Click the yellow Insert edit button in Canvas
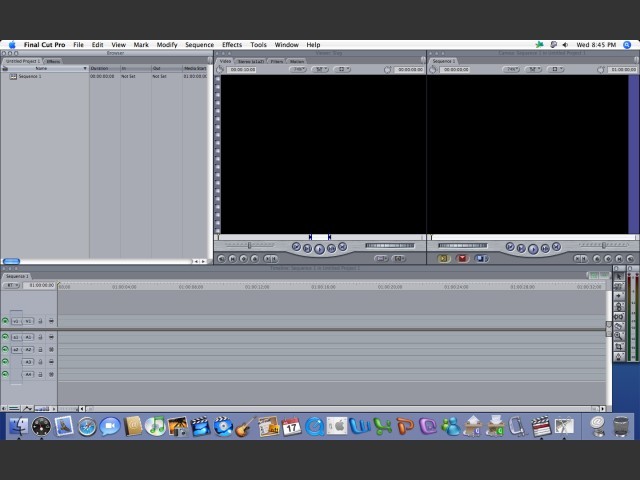This screenshot has height=480, width=640. coord(444,258)
